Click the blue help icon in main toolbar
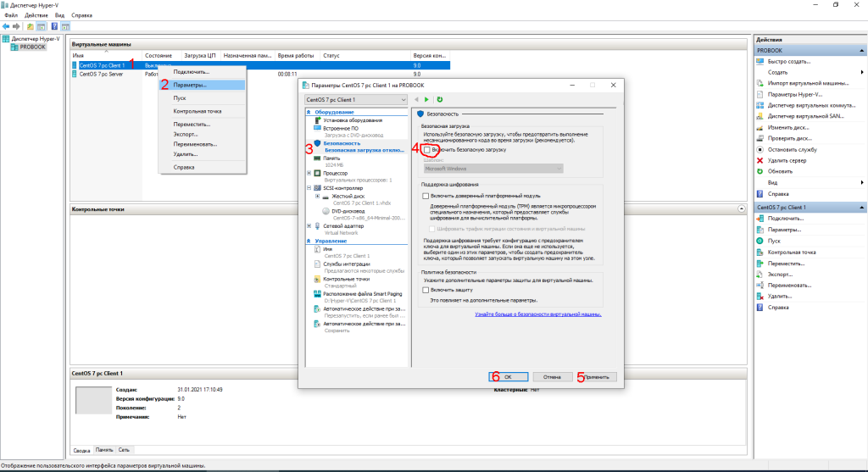This screenshot has height=472, width=868. click(54, 26)
